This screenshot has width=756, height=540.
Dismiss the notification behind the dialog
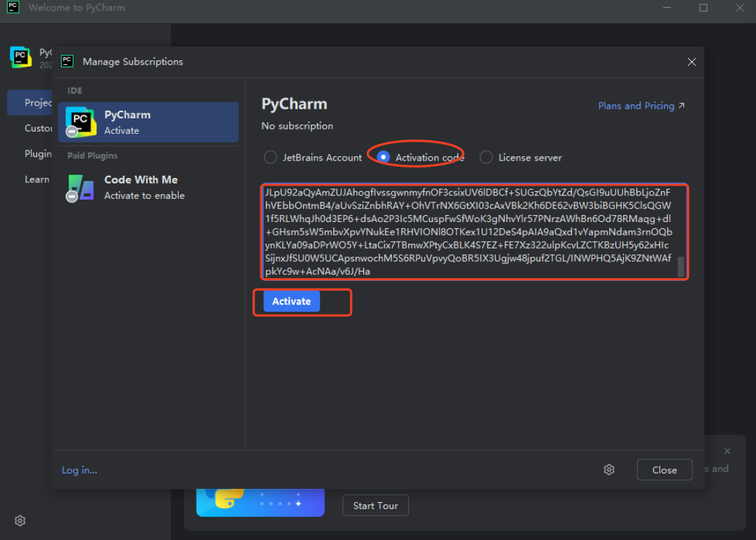tap(727, 451)
